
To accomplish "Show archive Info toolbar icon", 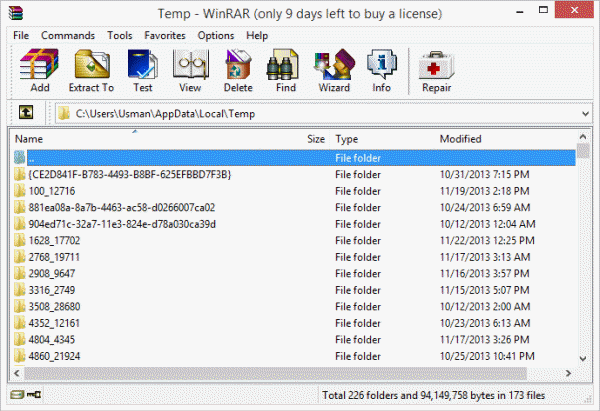I will (382, 64).
